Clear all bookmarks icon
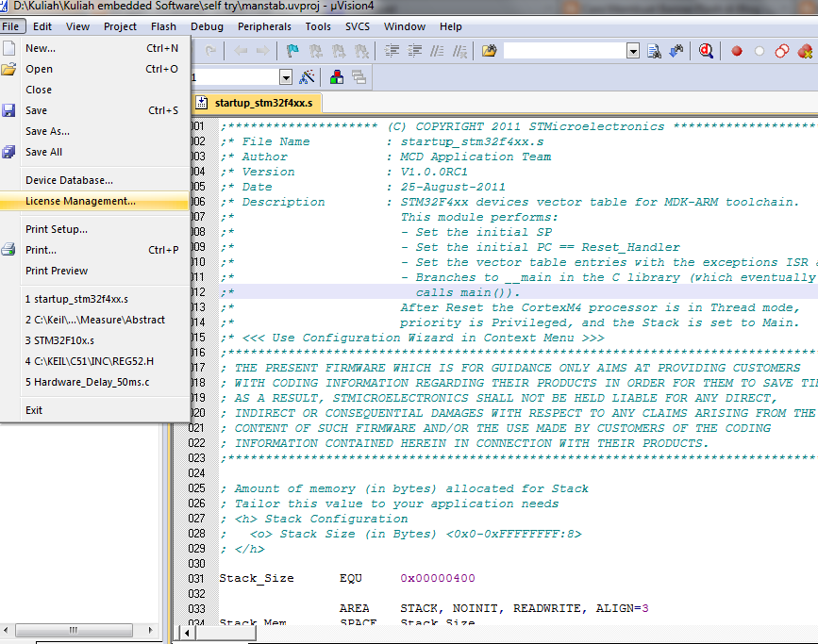 coord(361,51)
